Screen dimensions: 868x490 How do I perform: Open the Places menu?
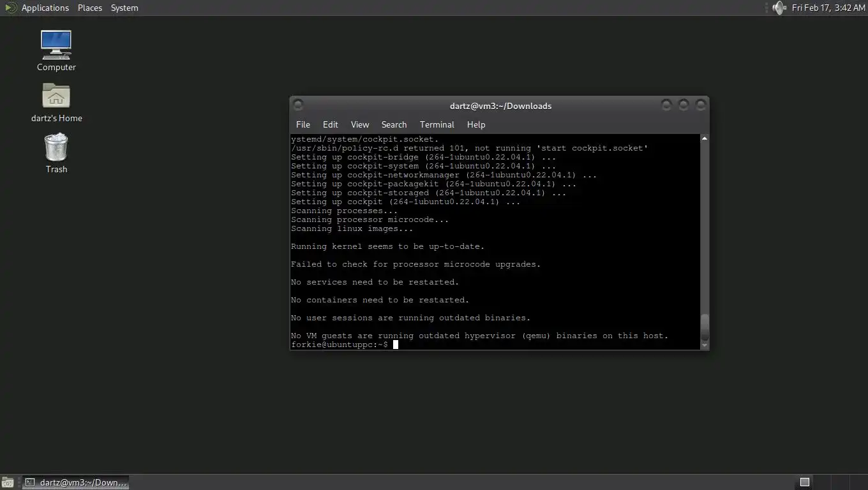pyautogui.click(x=90, y=8)
